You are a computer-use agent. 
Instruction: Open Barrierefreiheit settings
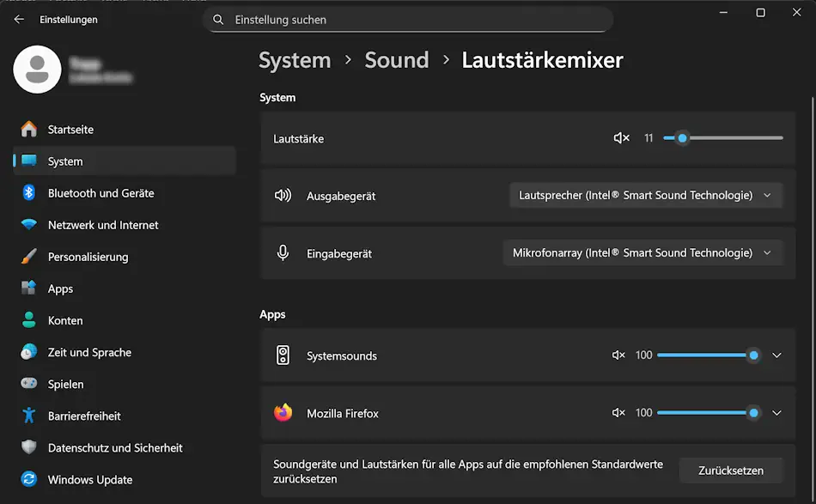coord(90,416)
